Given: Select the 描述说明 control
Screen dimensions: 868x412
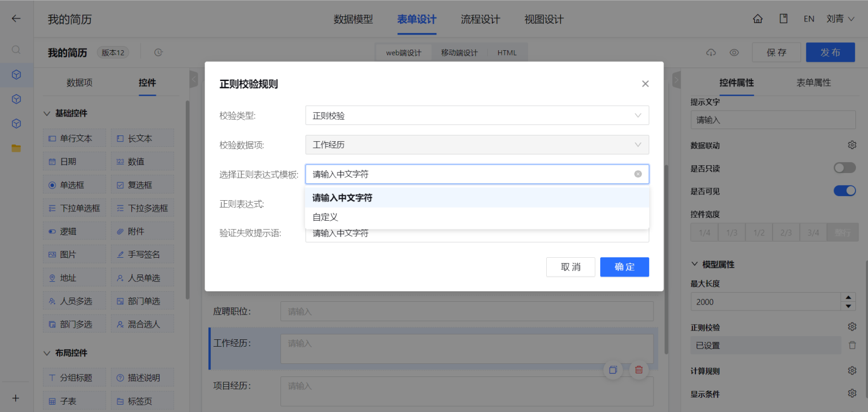Looking at the screenshot, I should 142,377.
